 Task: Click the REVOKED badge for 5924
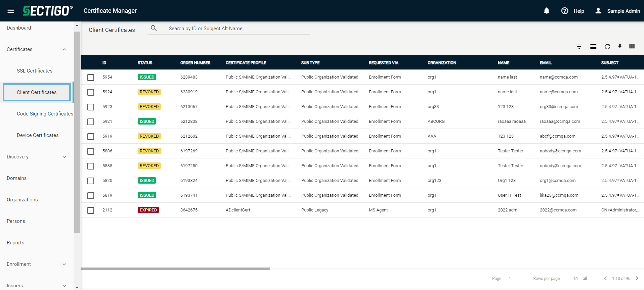[x=149, y=92]
